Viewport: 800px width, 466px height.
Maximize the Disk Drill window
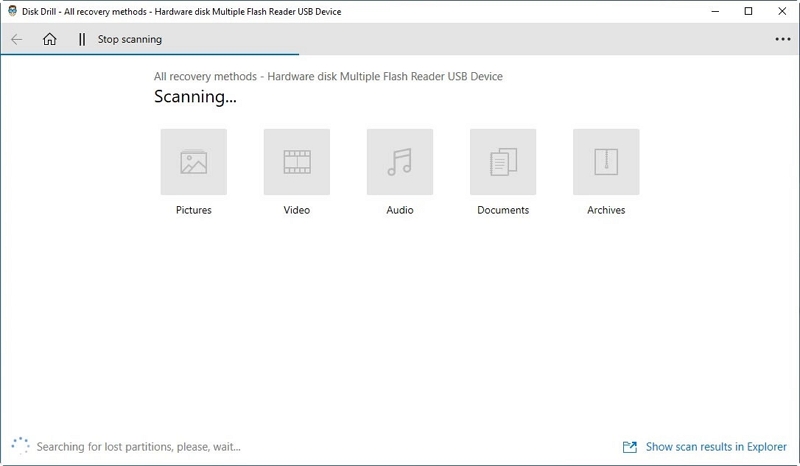(748, 11)
